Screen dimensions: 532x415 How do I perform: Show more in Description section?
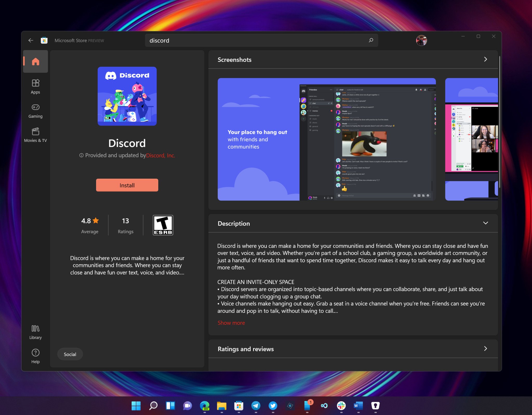point(231,322)
